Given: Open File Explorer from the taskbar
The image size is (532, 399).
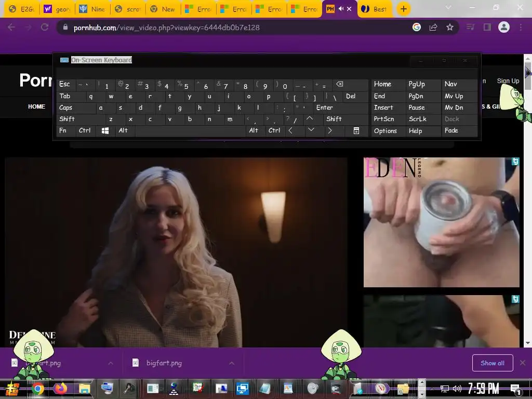Looking at the screenshot, I should (85, 389).
